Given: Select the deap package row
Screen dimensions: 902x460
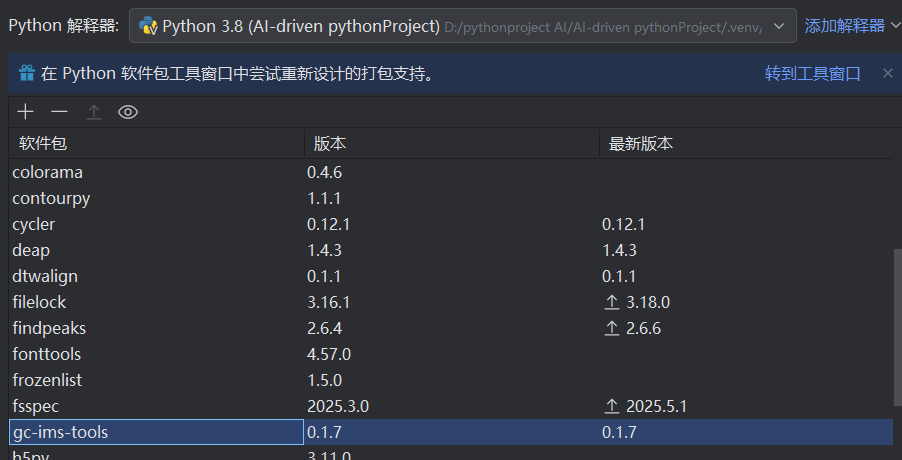Looking at the screenshot, I should pos(451,250).
